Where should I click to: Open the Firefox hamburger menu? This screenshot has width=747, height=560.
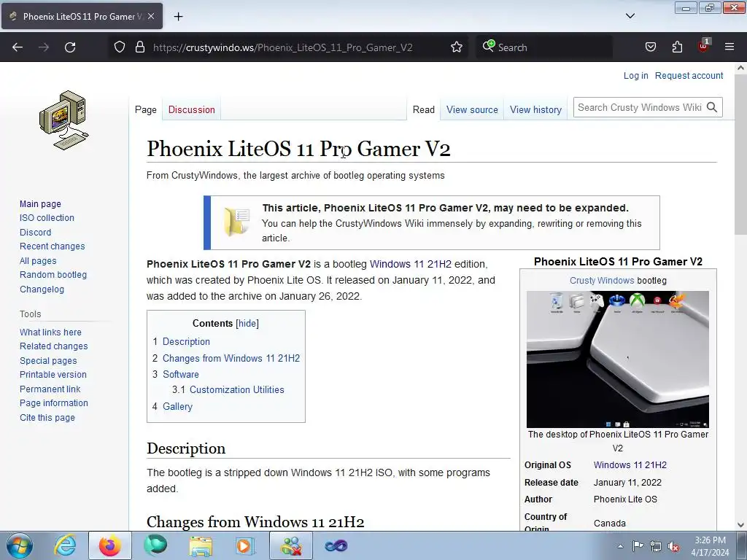[729, 47]
